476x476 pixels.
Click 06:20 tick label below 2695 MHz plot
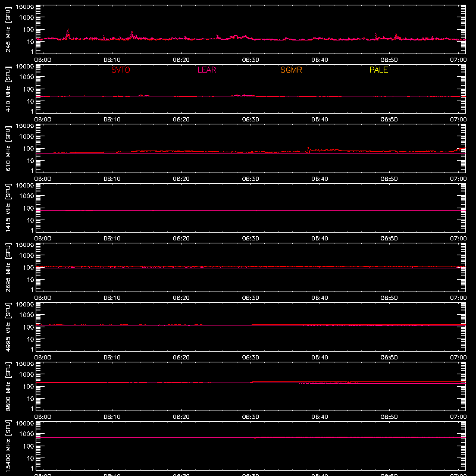pos(181,298)
